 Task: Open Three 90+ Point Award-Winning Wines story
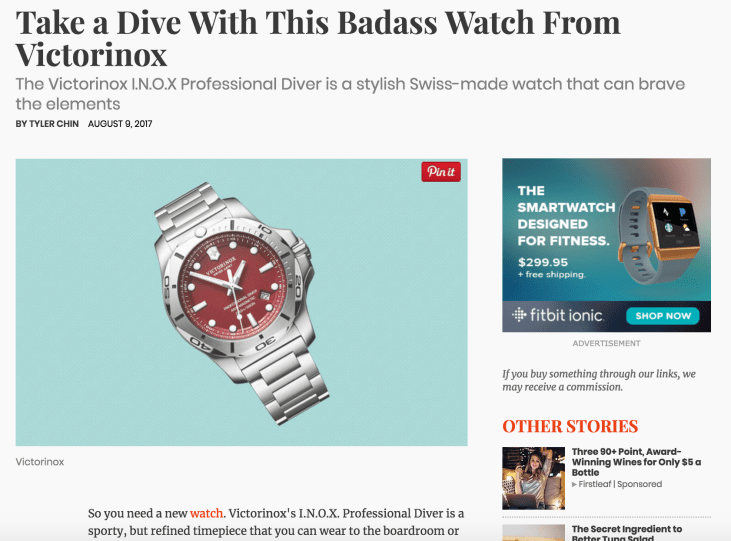(636, 462)
